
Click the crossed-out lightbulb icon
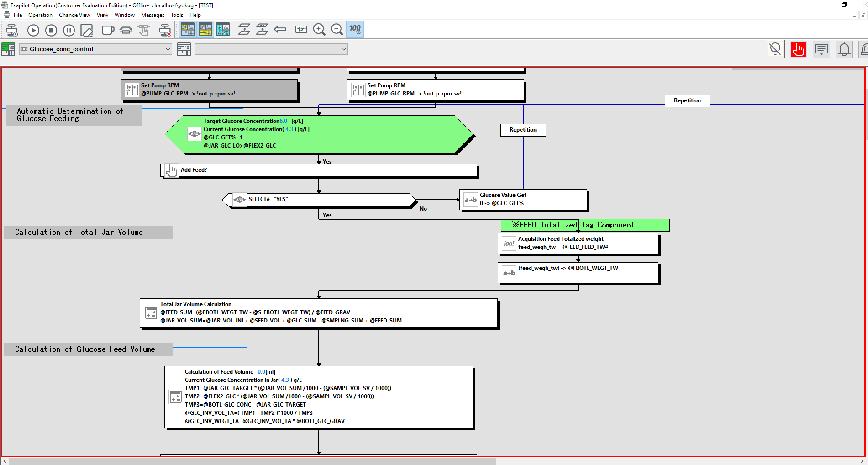coord(775,49)
